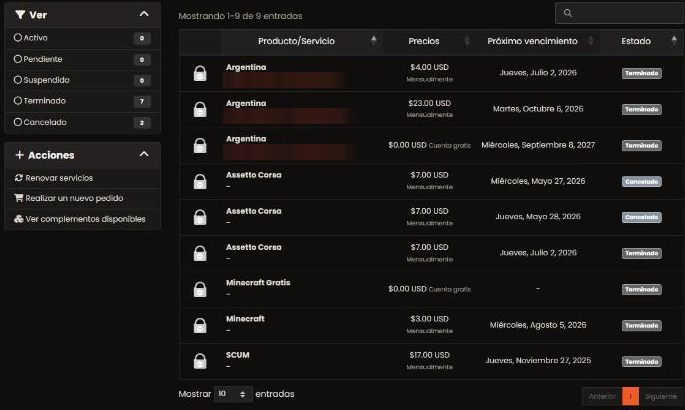Screen dimensions: 685x410
Task: Click the funnel filter icon beside Ver
Action: pos(20,14)
